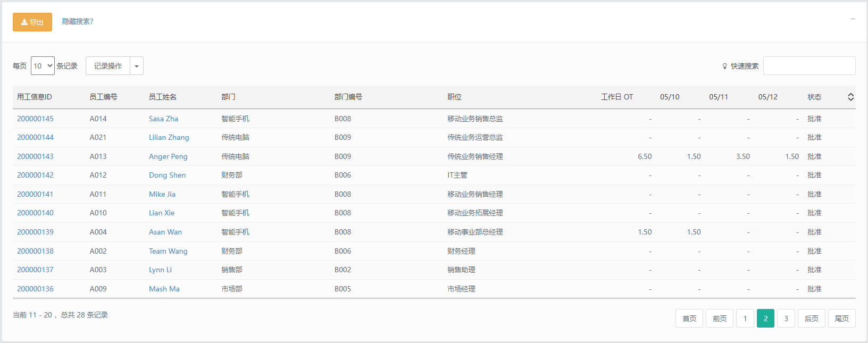Image resolution: width=868 pixels, height=343 pixels.
Task: Open employment record 200000145
Action: point(35,119)
